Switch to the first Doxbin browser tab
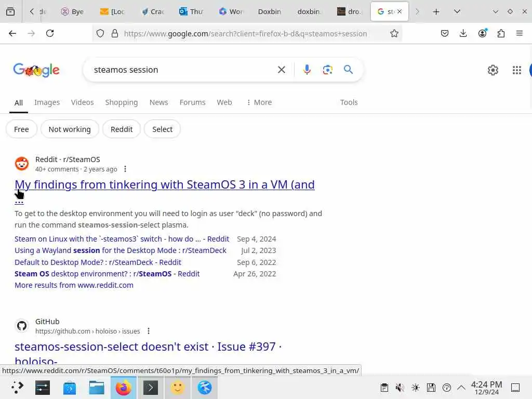 click(270, 11)
